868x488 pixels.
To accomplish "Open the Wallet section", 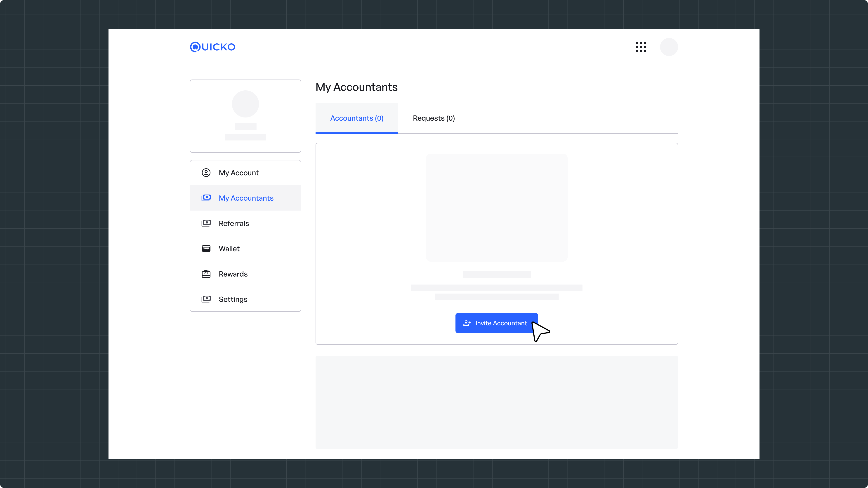I will (x=245, y=249).
